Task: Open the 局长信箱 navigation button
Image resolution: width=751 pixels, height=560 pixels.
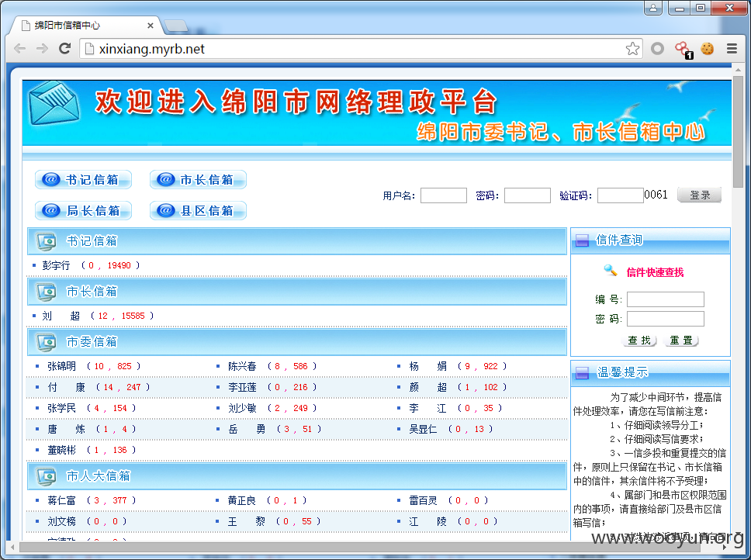Action: tap(83, 211)
